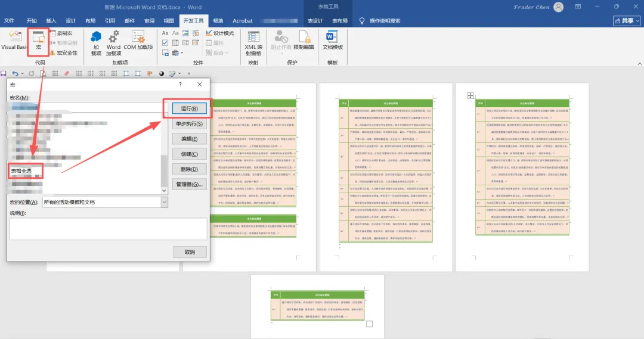Click the 编辑(E) button
The image size is (644, 339).
(190, 139)
